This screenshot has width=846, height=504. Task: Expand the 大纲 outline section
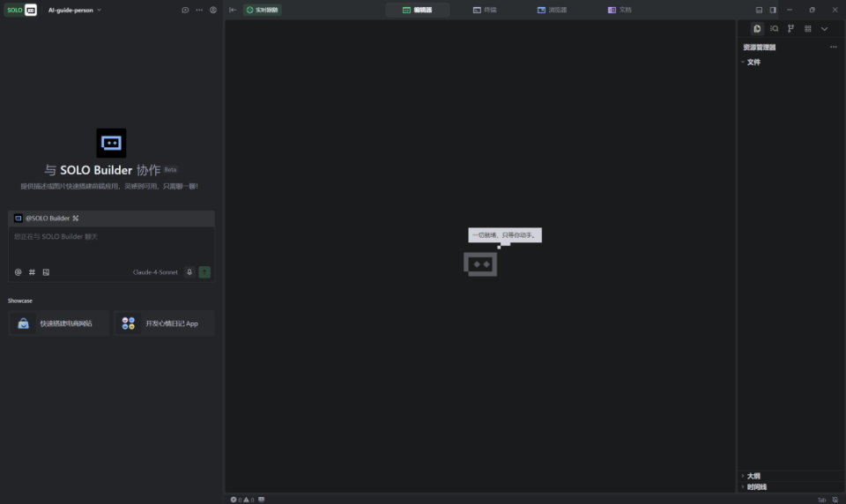(753, 476)
